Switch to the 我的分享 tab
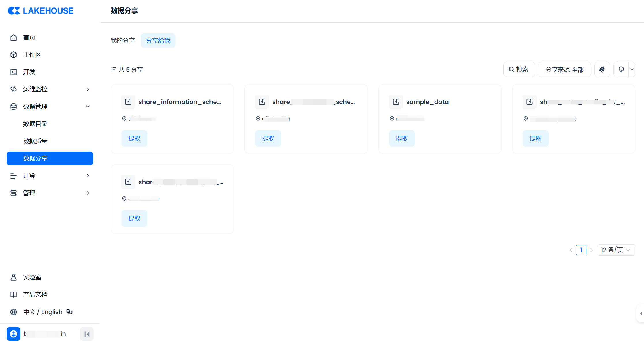The height and width of the screenshot is (342, 644). point(123,40)
